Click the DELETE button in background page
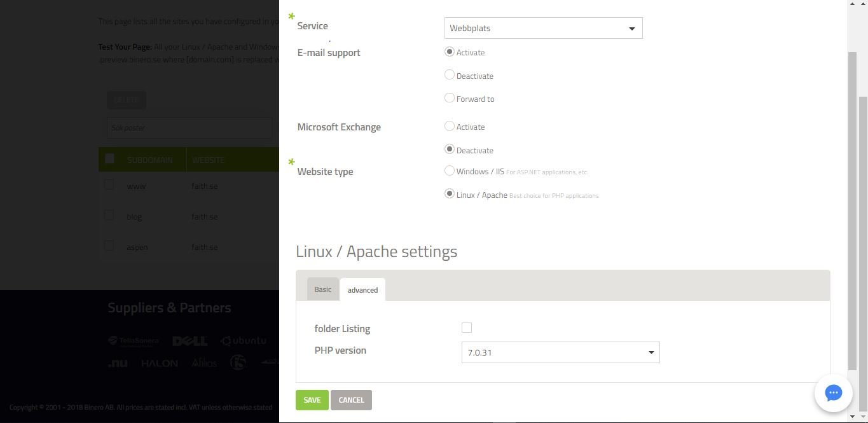 pyautogui.click(x=126, y=100)
